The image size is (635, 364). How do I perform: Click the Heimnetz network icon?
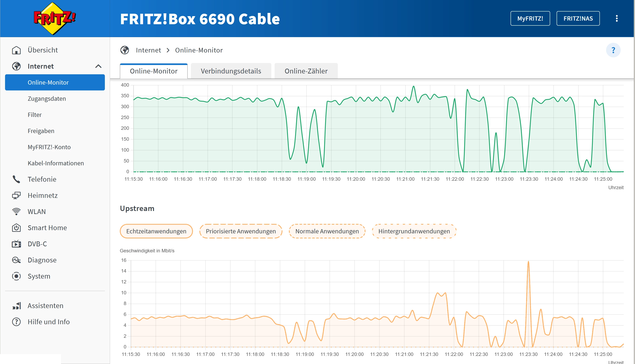click(x=16, y=195)
